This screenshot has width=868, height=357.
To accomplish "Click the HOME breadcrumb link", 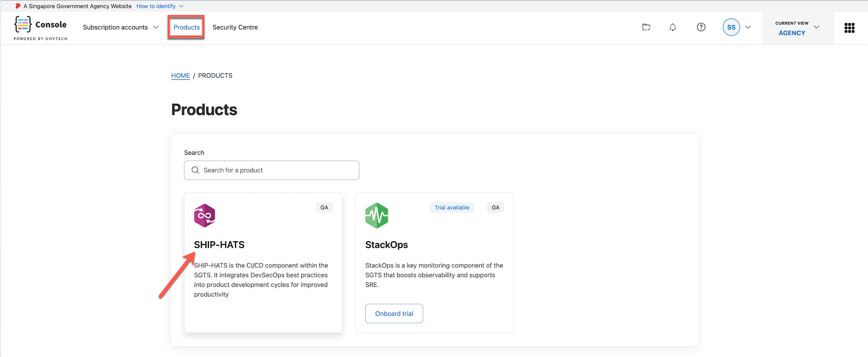I will tap(180, 75).
